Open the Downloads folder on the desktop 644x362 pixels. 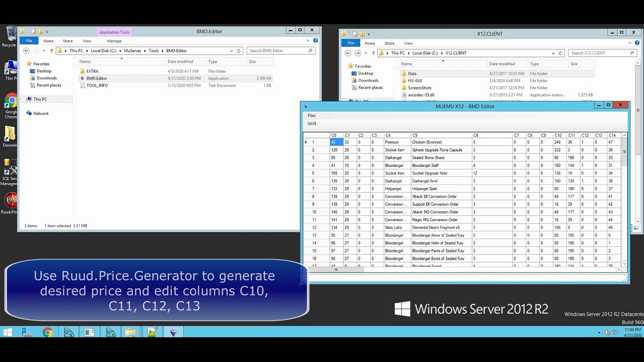pyautogui.click(x=10, y=136)
